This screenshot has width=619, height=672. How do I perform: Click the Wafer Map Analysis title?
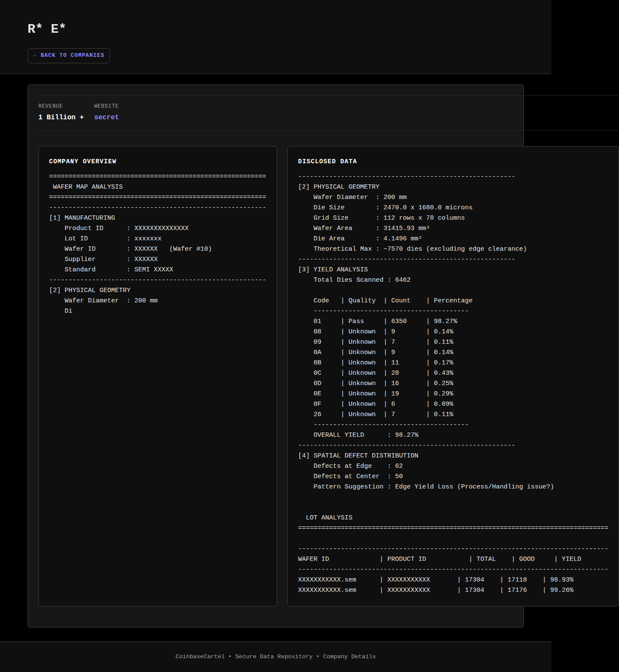pyautogui.click(x=87, y=187)
